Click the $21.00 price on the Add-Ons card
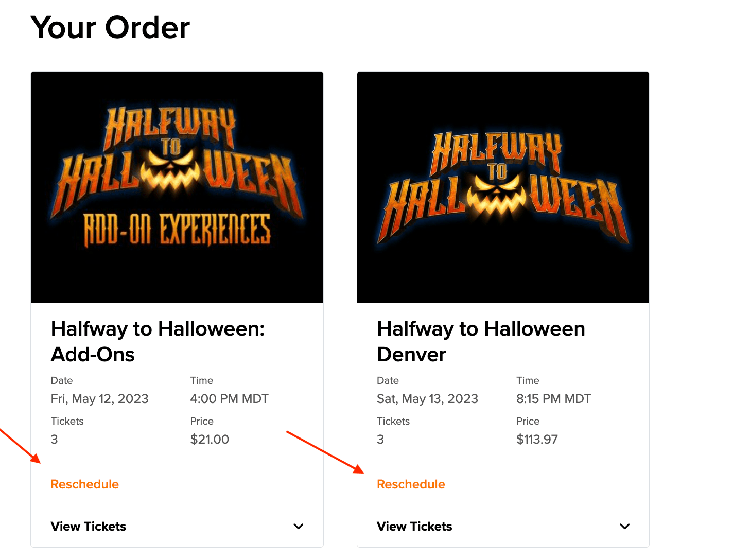The image size is (733, 560). (x=210, y=439)
